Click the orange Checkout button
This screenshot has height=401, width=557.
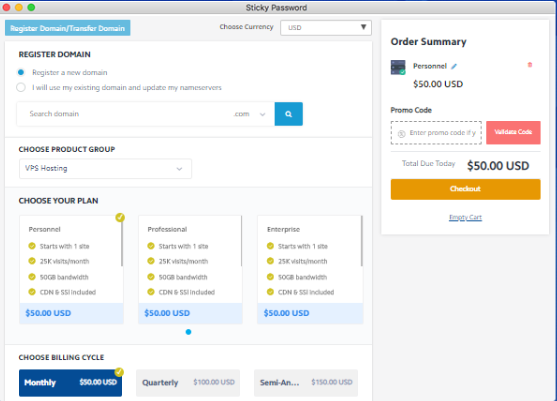[465, 189]
